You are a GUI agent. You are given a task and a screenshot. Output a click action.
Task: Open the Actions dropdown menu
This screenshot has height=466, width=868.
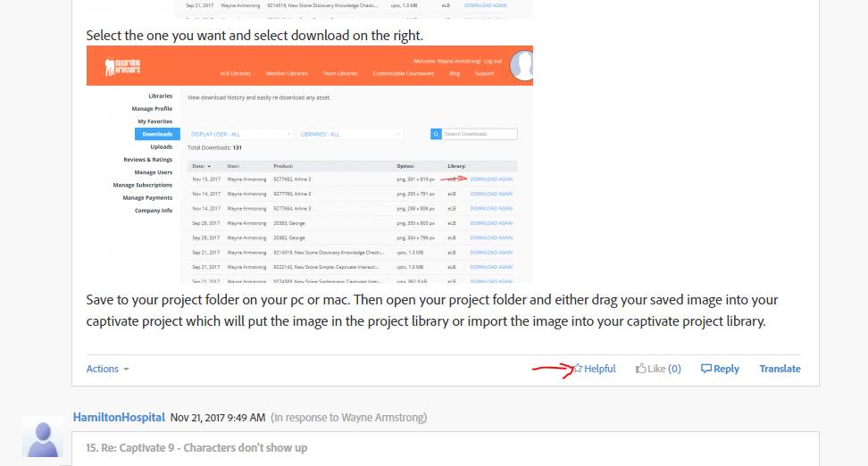click(x=108, y=369)
